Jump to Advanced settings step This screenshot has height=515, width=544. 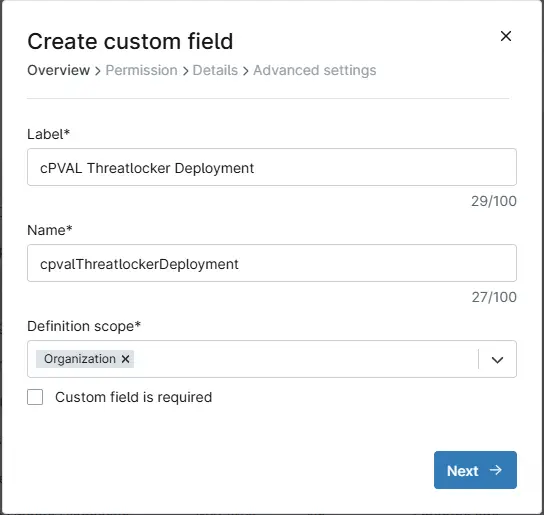pos(315,70)
